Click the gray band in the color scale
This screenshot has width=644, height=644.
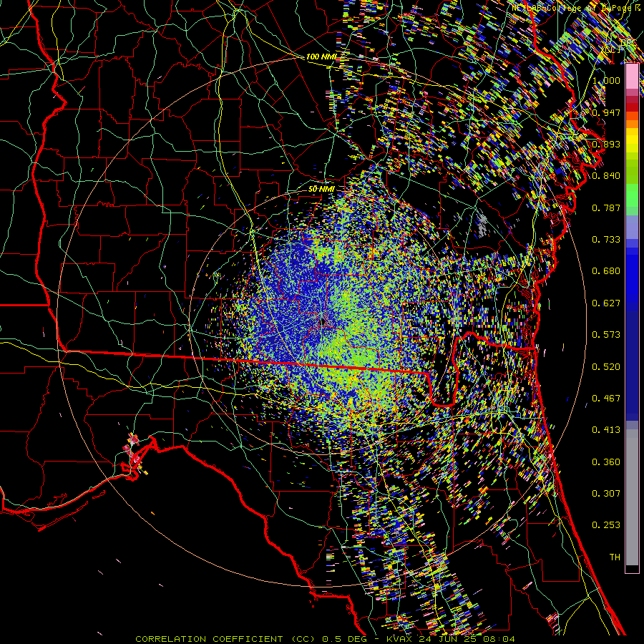coord(632,499)
